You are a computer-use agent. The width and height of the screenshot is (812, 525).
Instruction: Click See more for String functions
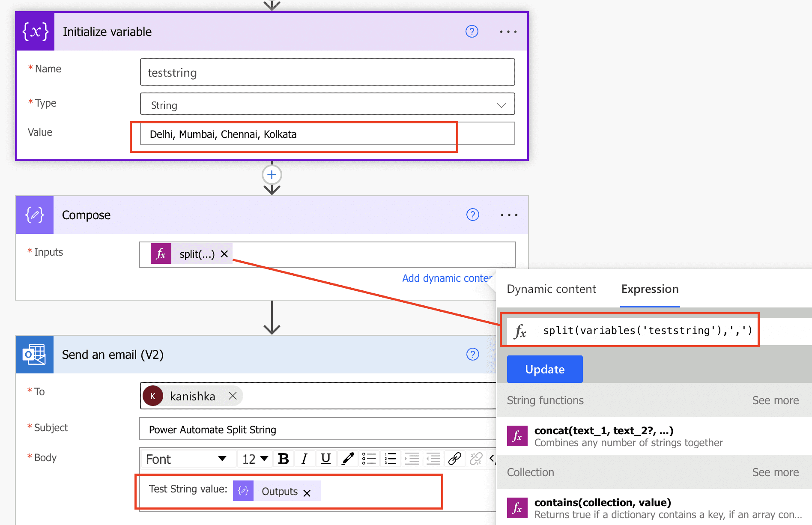pyautogui.click(x=775, y=400)
